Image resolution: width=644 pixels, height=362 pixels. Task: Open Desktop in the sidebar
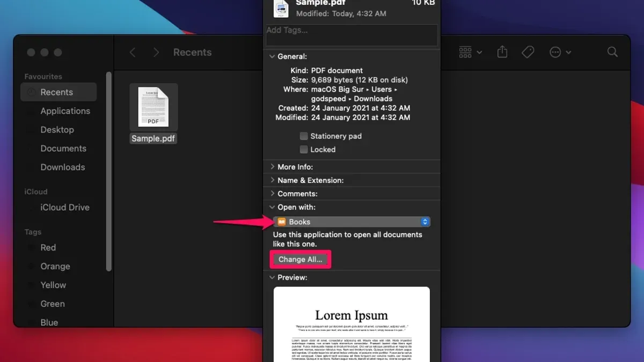pyautogui.click(x=58, y=130)
